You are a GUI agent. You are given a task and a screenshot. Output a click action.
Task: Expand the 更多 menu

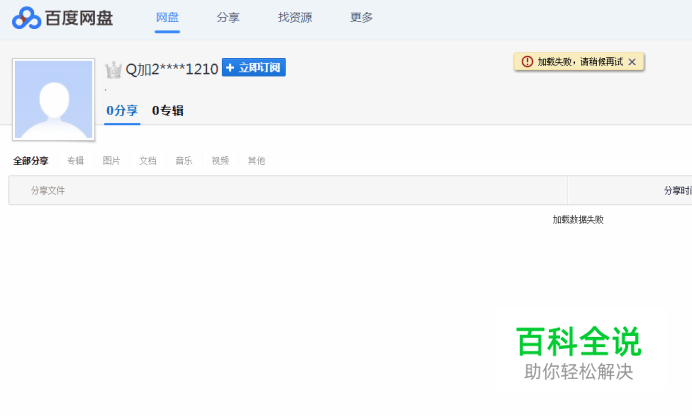coord(361,18)
